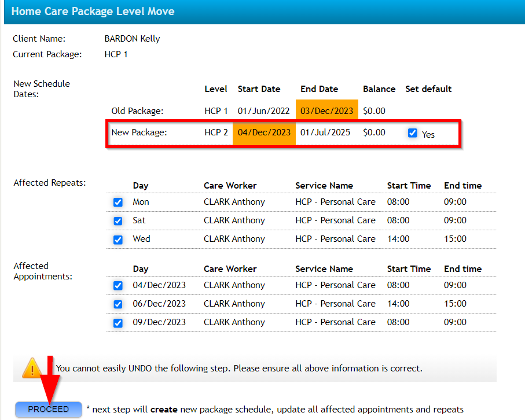The height and width of the screenshot is (420, 525).
Task: Open the Old Package end date 03/Dec/2023
Action: (326, 110)
